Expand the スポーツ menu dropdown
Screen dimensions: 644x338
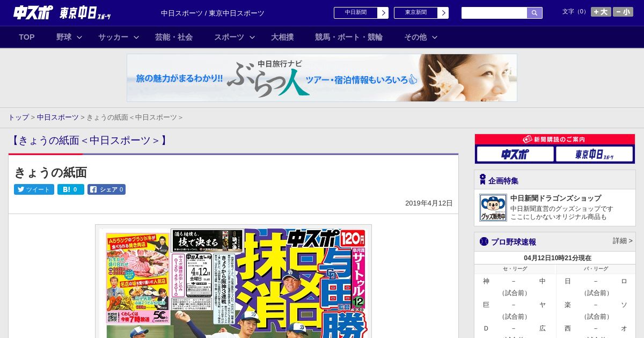235,37
